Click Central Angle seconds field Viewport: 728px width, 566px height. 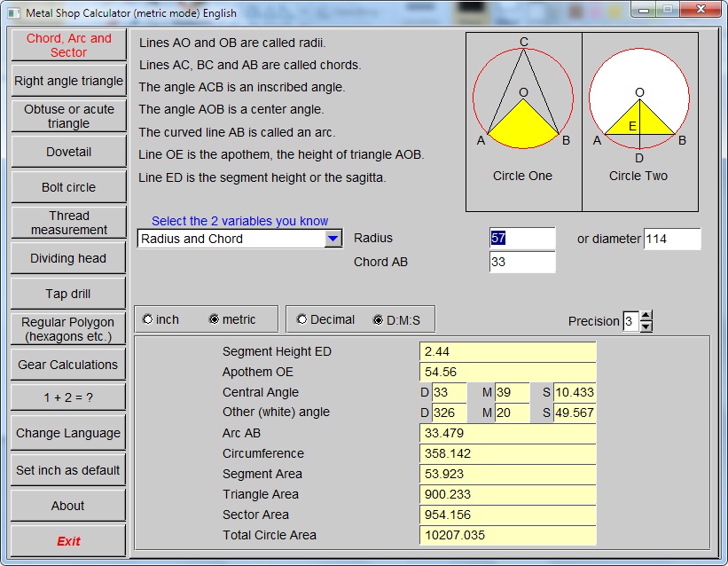(575, 392)
